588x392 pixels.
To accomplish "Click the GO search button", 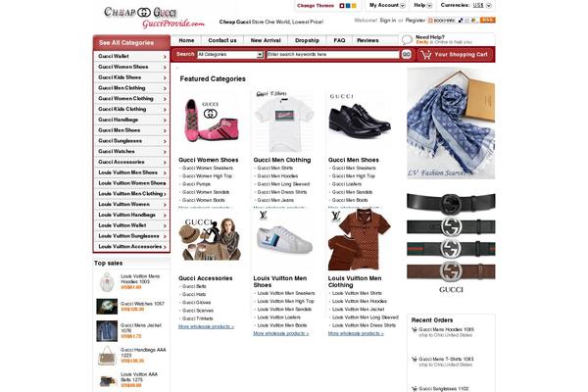I will [x=406, y=55].
